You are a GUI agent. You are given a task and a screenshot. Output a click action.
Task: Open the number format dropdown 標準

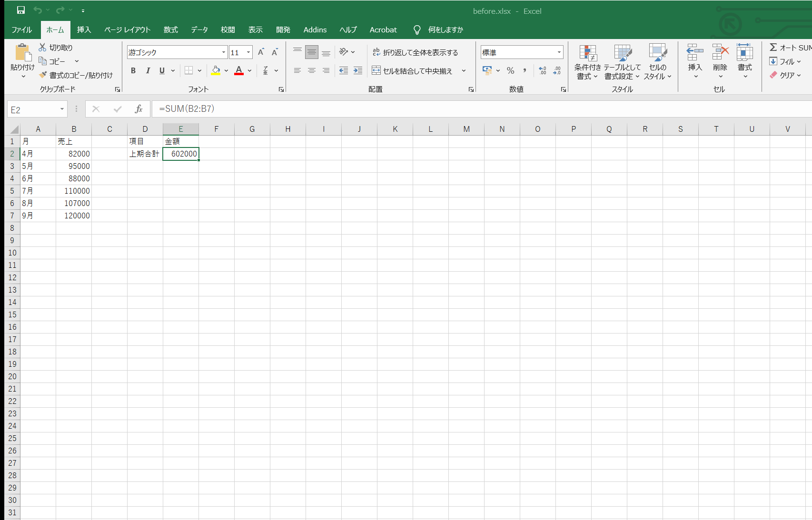coord(559,52)
